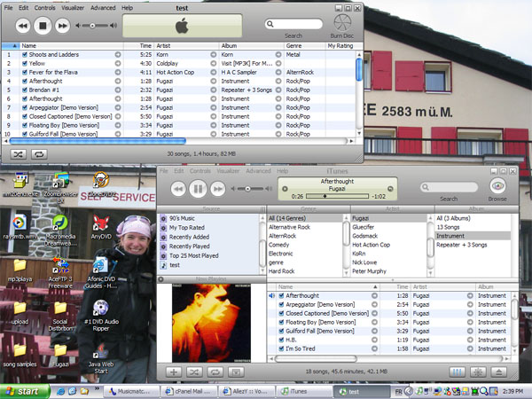Open the Edit menu in iTunes window
532x399 pixels.
[x=179, y=171]
